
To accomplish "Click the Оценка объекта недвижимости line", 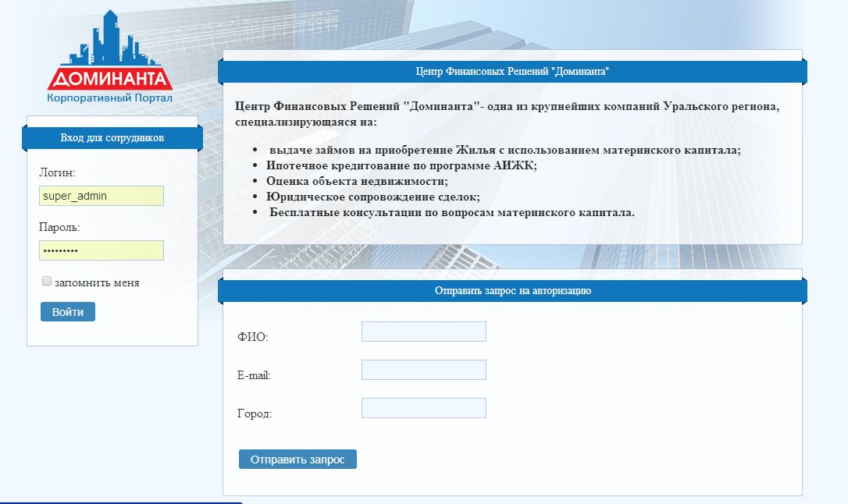I will 357,182.
